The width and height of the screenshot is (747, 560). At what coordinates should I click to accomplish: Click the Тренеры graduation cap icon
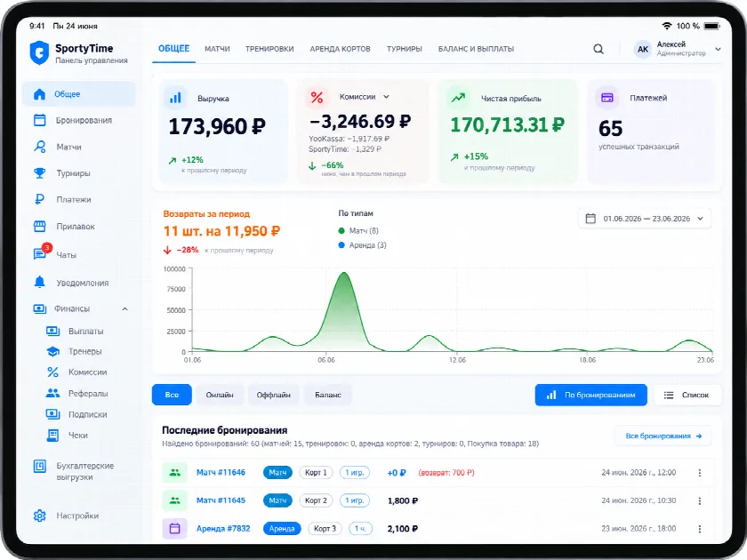tap(52, 351)
